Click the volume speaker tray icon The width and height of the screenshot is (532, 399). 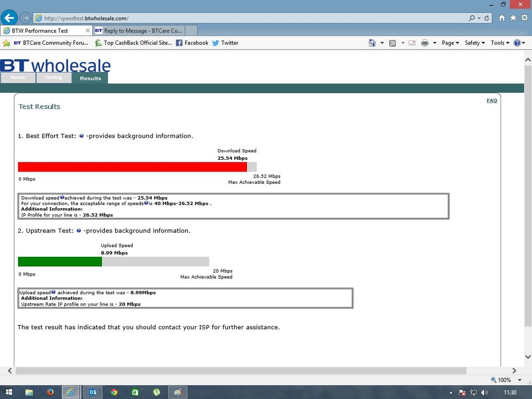pos(484,393)
